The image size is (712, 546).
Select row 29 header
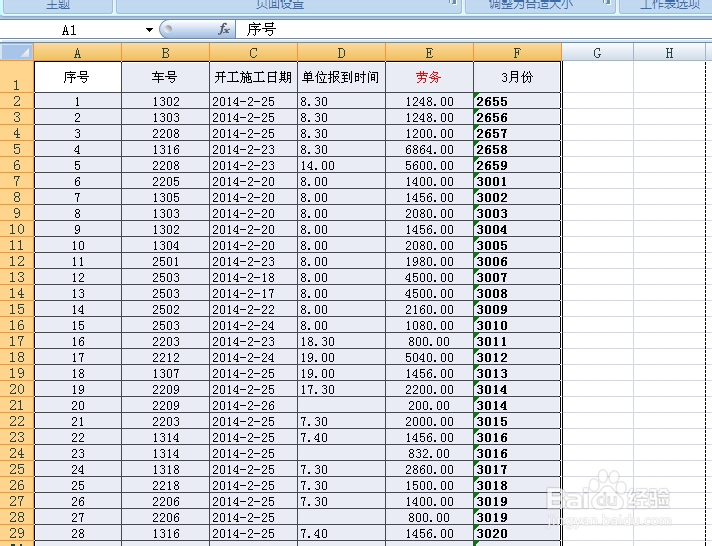coord(17,533)
